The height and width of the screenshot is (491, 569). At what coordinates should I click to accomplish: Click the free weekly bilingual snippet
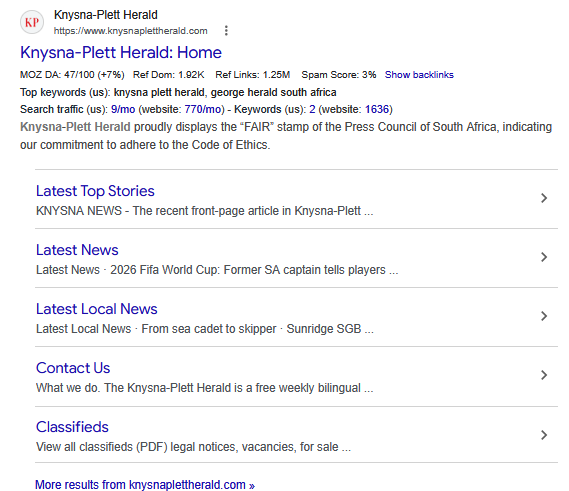click(205, 388)
